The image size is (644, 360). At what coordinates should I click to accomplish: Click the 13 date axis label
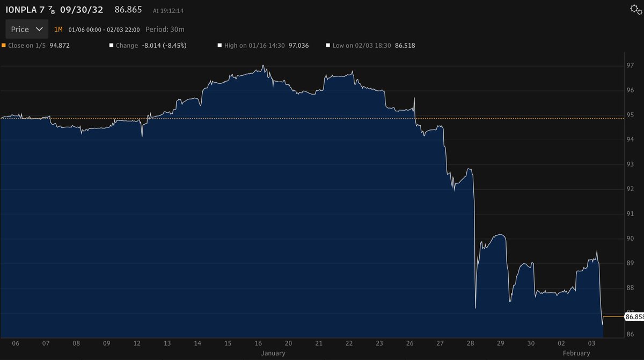coord(167,343)
